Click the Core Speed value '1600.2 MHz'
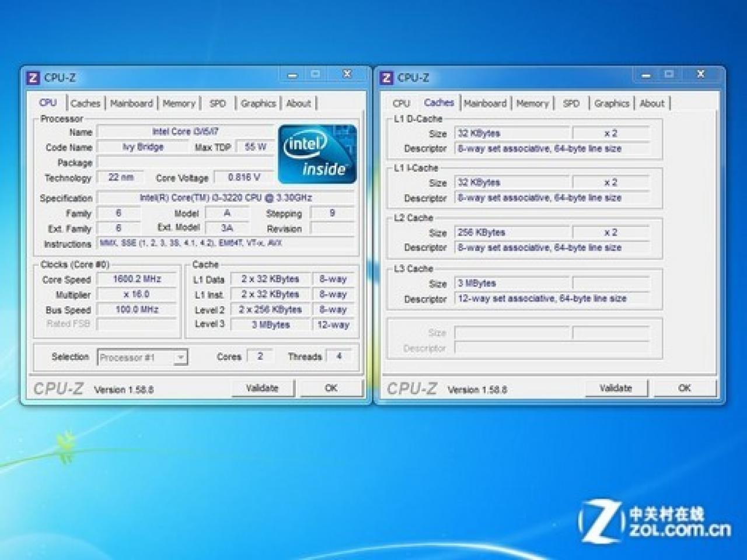This screenshot has height=560, width=747. 137,279
